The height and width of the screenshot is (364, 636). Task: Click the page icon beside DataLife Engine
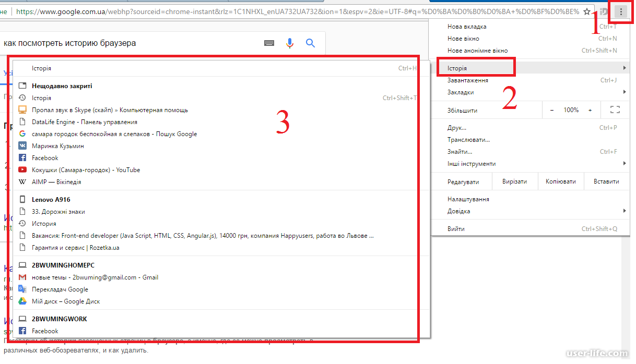pyautogui.click(x=22, y=122)
